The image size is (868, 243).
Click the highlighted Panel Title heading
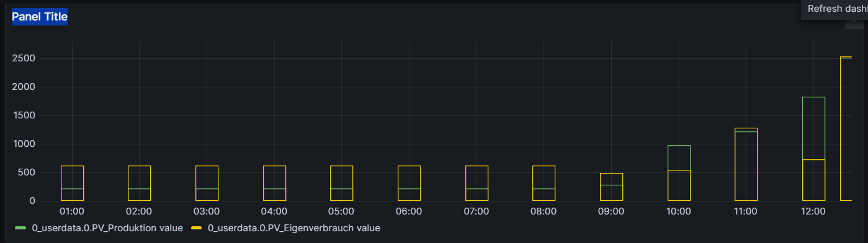[x=40, y=17]
